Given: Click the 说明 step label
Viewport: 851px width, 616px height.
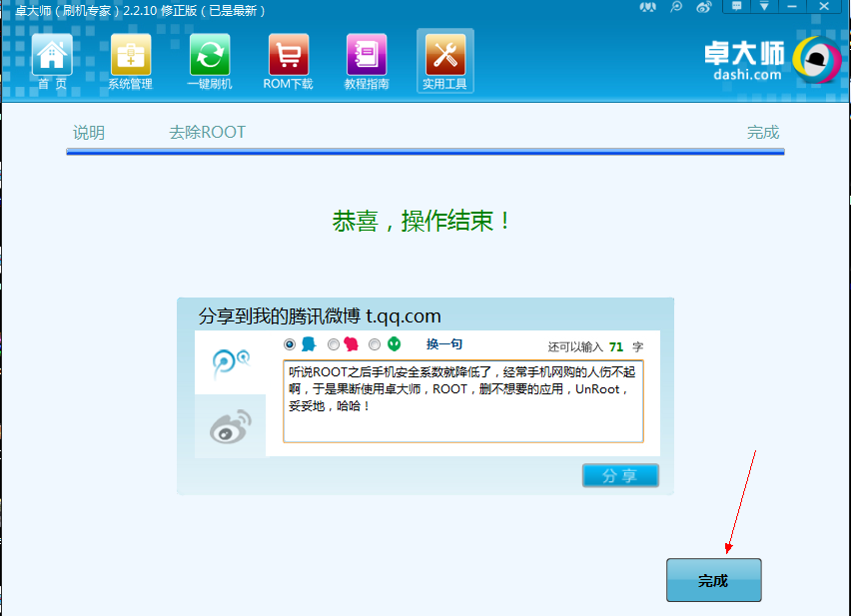Looking at the screenshot, I should coord(89,133).
